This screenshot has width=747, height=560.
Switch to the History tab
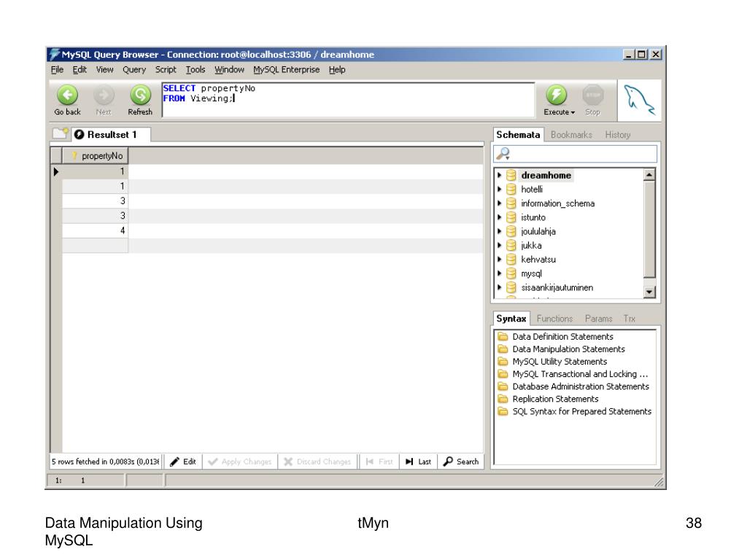click(617, 135)
